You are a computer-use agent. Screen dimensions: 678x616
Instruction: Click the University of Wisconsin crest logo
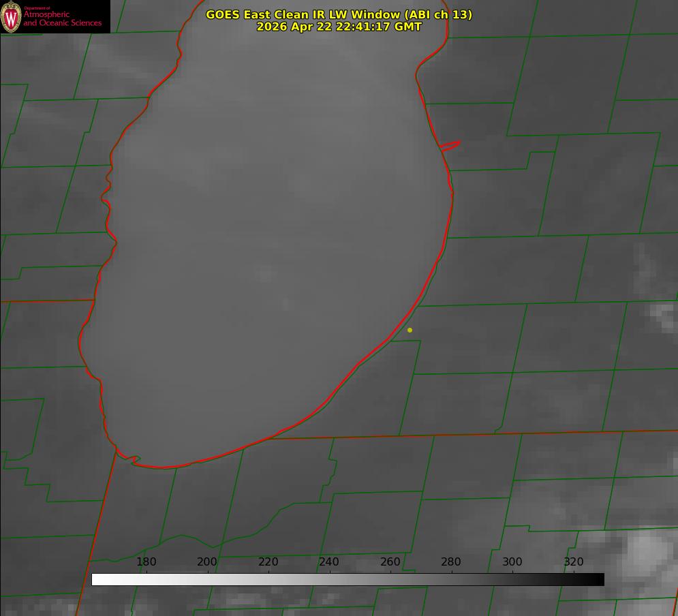(11, 16)
